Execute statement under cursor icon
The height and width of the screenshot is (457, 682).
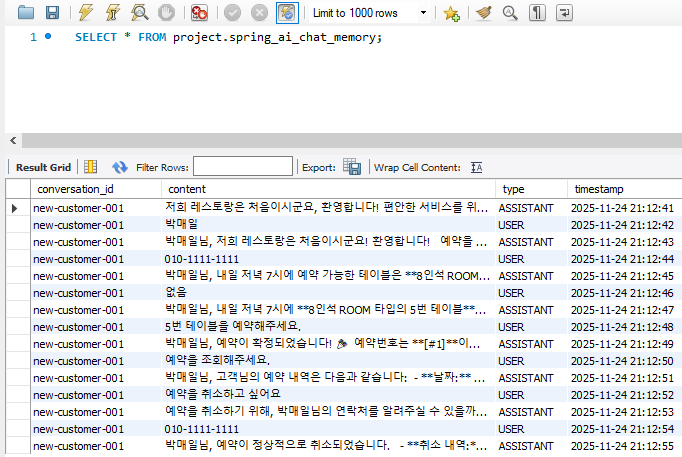[x=113, y=13]
